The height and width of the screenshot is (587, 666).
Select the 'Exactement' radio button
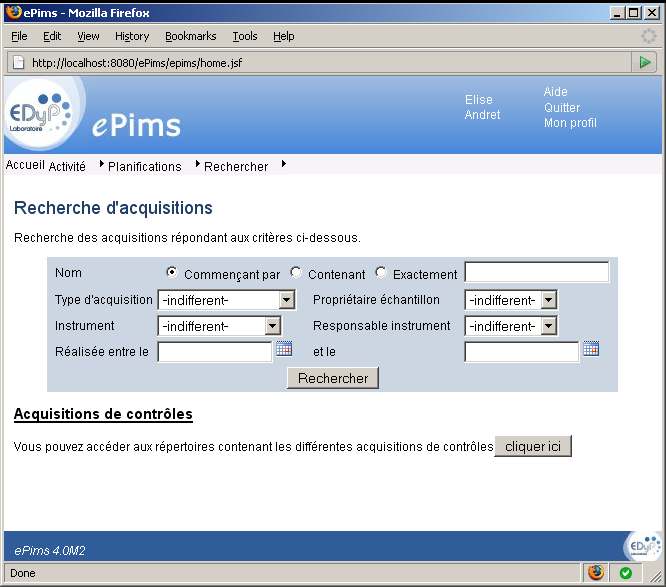point(381,273)
